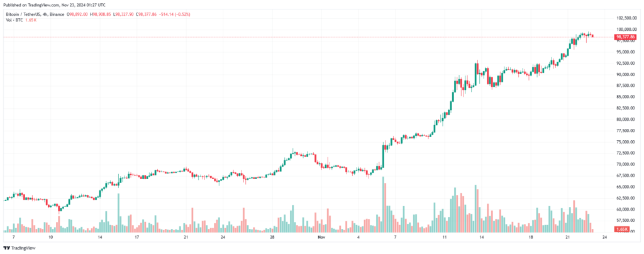Click the tallest green volume bar
Viewport: 644px width, 254px height.
(384, 204)
